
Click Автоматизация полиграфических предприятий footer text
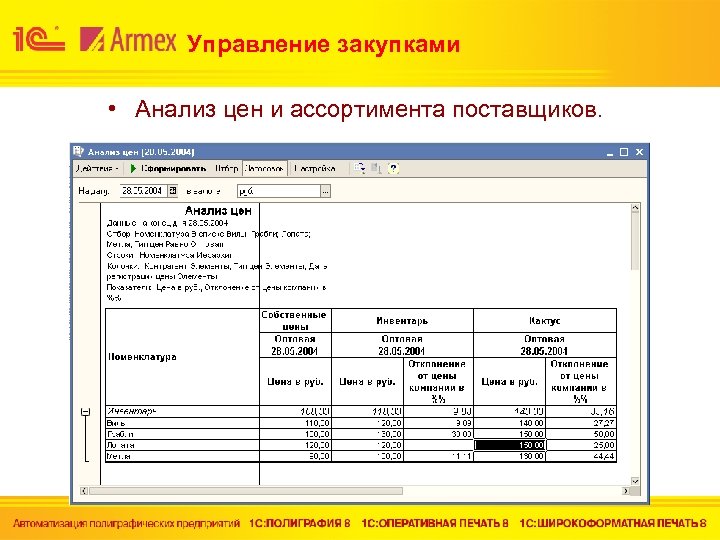(x=126, y=523)
